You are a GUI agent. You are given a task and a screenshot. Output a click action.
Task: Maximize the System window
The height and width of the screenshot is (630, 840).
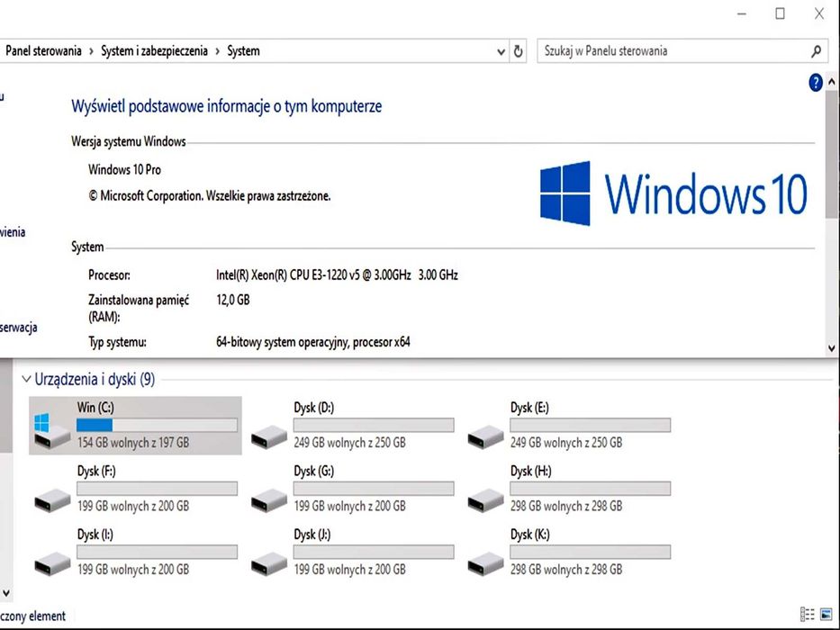[x=780, y=13]
